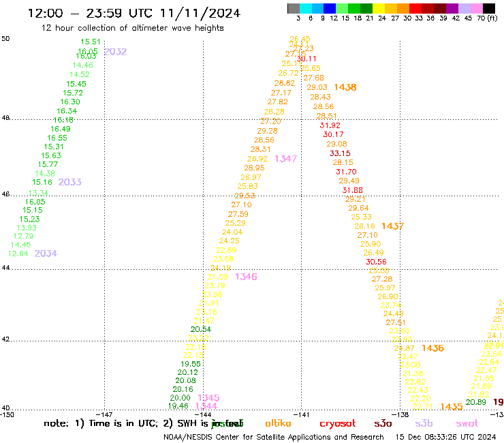This screenshot has width=504, height=443.
Task: Click s3b pass label 2033
Action: click(69, 182)
